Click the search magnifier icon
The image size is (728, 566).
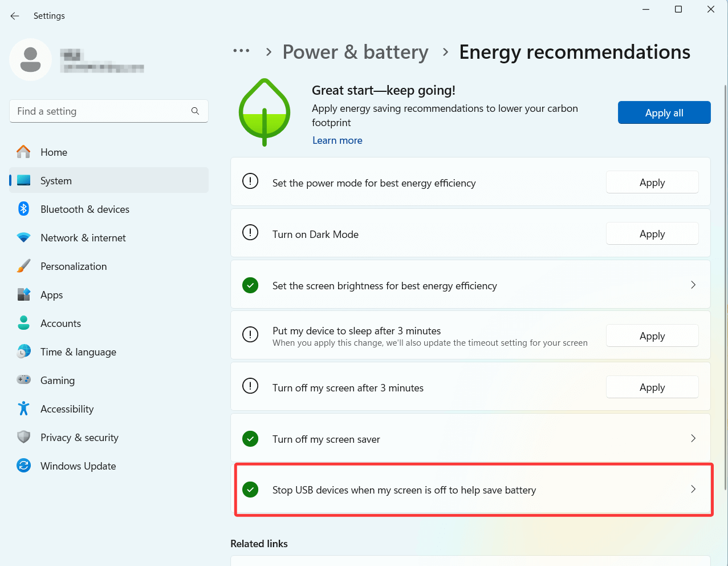(x=195, y=111)
